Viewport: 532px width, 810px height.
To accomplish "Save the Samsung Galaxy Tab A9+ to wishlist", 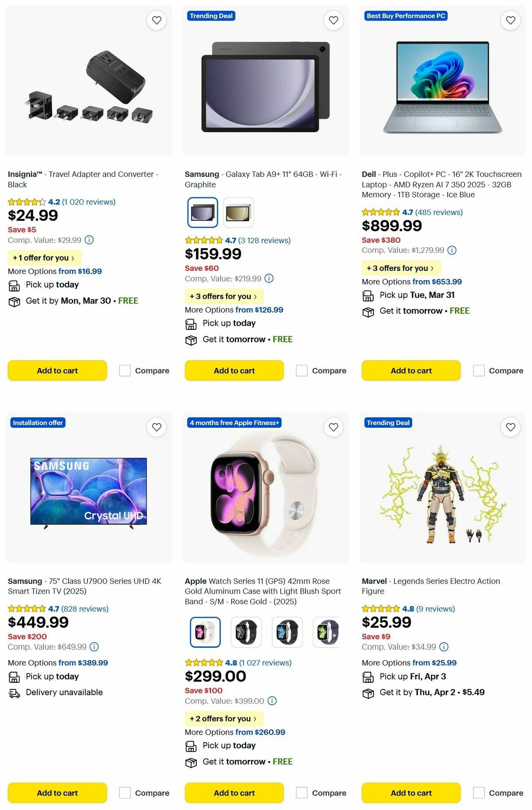I will click(333, 20).
